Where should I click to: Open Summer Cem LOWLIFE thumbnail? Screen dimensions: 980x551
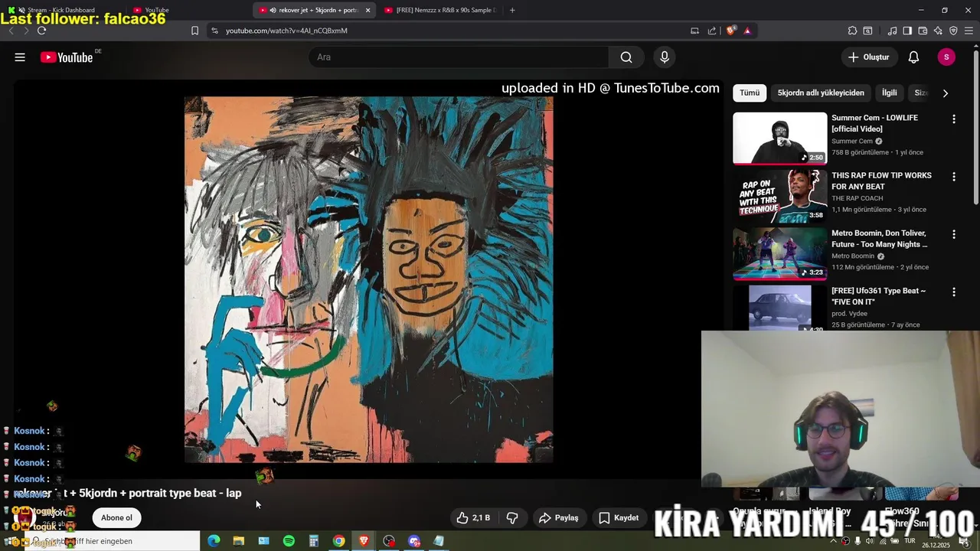pos(779,139)
